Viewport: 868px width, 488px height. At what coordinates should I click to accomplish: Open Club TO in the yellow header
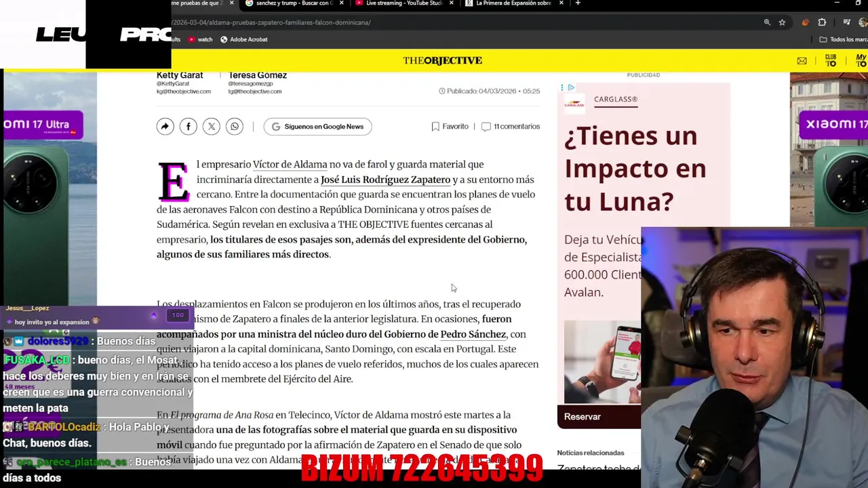[x=831, y=60]
